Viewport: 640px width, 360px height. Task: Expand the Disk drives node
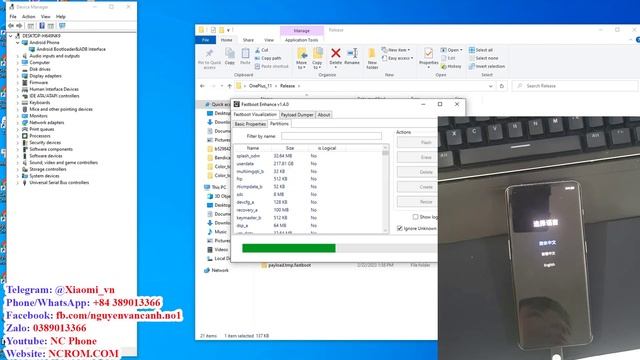(x=18, y=69)
